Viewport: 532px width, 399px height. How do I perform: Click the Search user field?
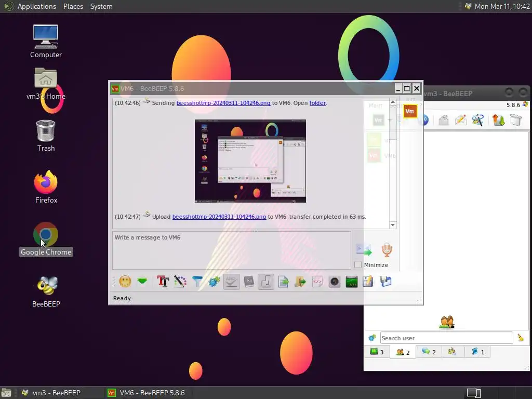[x=446, y=338]
